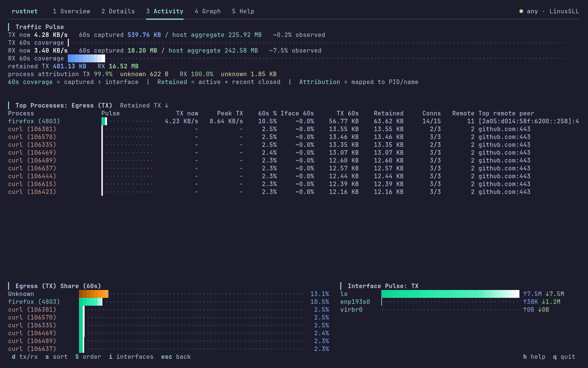Click the '↑38K ↓1.2M' rate for enp193s0

[x=542, y=302]
